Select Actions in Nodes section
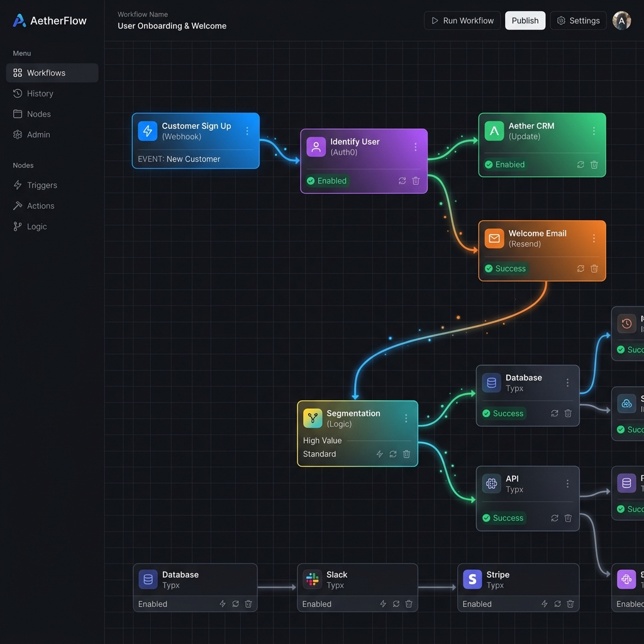 coord(34,206)
